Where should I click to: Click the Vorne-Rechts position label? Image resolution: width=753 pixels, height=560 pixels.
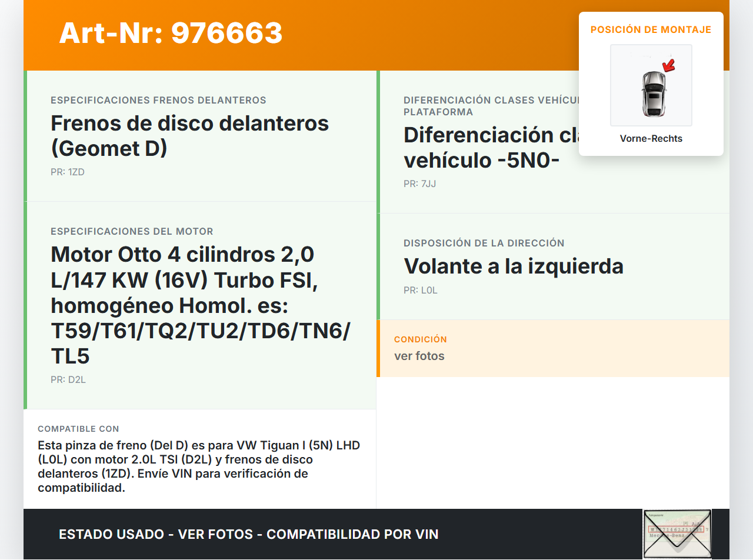651,139
